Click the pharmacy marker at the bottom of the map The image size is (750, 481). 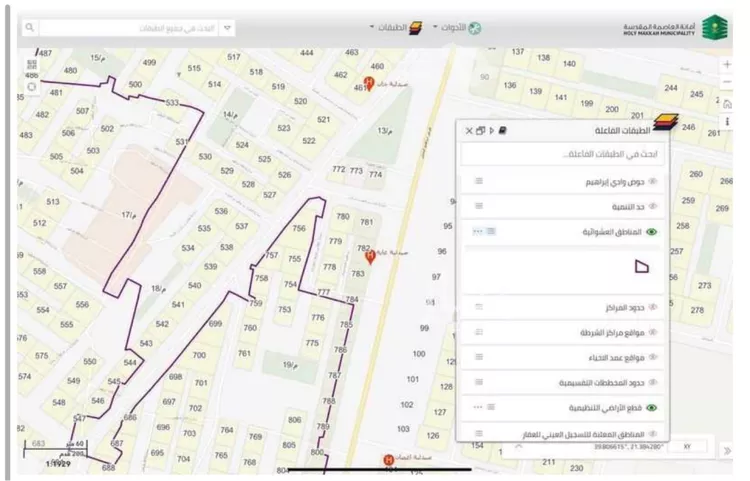click(x=388, y=460)
